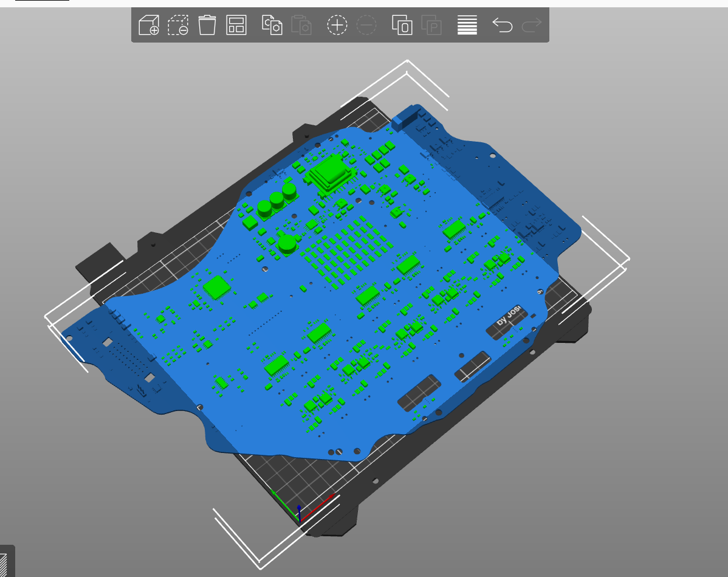Switch to sliced preview view icon
Viewport: 728px width, 577px height.
click(x=4, y=564)
